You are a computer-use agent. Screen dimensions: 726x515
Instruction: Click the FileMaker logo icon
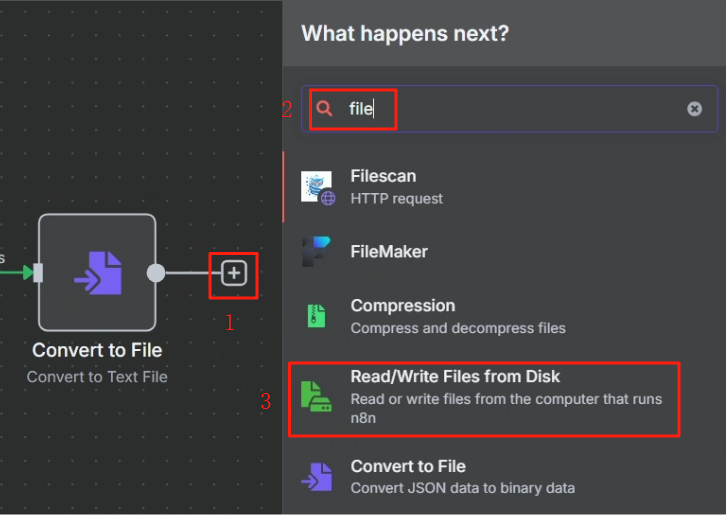point(316,251)
